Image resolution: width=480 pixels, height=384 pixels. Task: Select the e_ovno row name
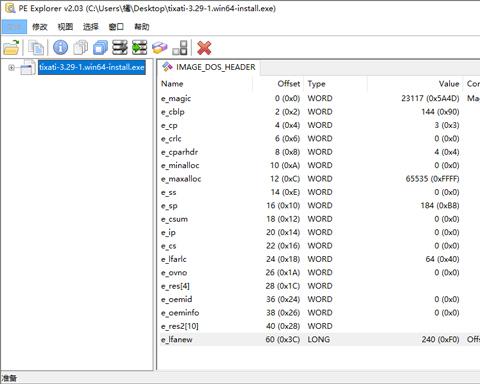point(174,273)
